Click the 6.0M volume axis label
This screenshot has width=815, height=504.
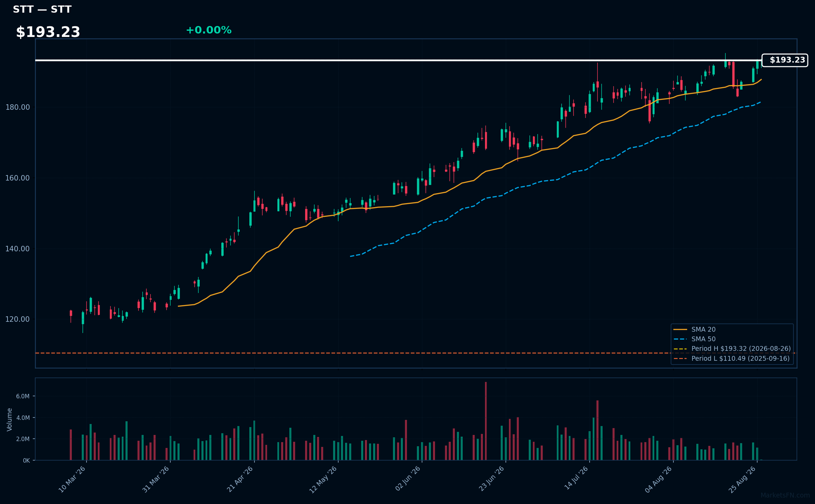pyautogui.click(x=23, y=396)
